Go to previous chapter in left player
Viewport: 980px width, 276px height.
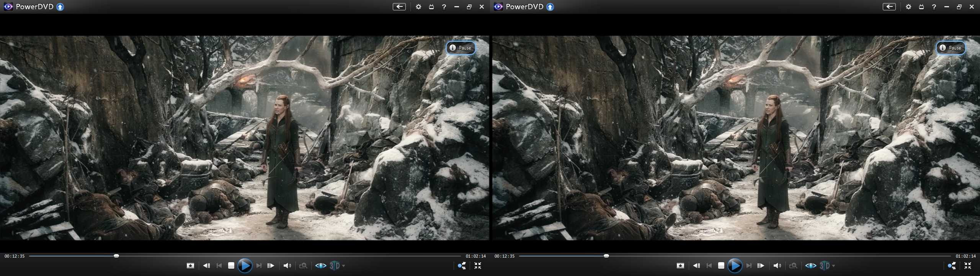point(219,266)
